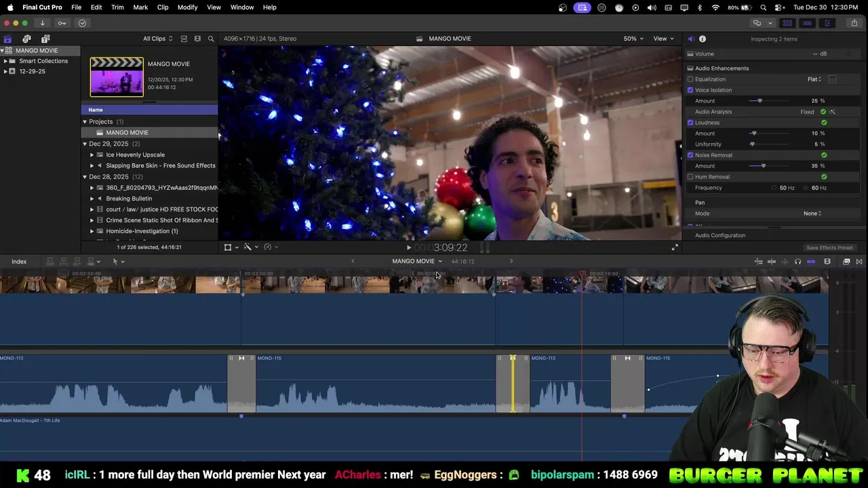Viewport: 868px width, 488px height.
Task: Click the Import Media arrow button
Action: (42, 23)
